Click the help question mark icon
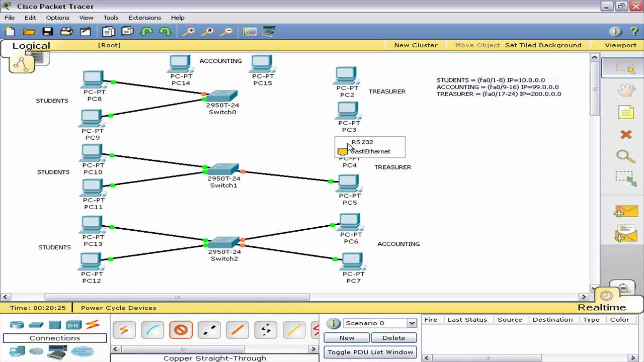644x362 pixels. [634, 32]
